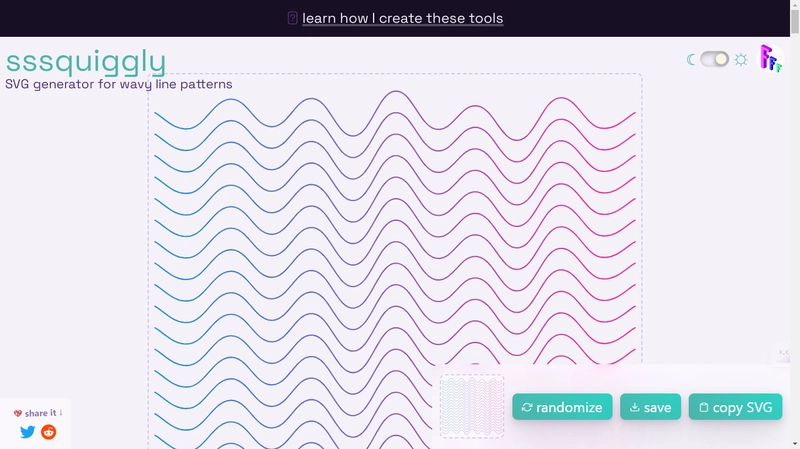Open the 'learn how I create these tools' link
Image resolution: width=800 pixels, height=449 pixels.
click(402, 18)
